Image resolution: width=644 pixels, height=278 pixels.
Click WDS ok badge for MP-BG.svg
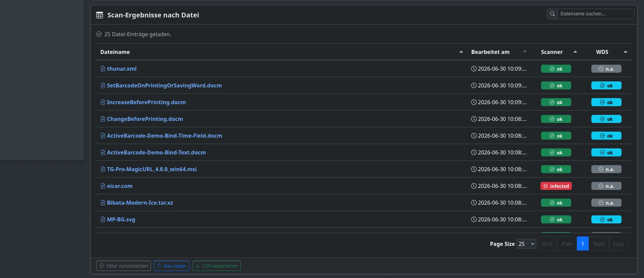[x=606, y=219]
